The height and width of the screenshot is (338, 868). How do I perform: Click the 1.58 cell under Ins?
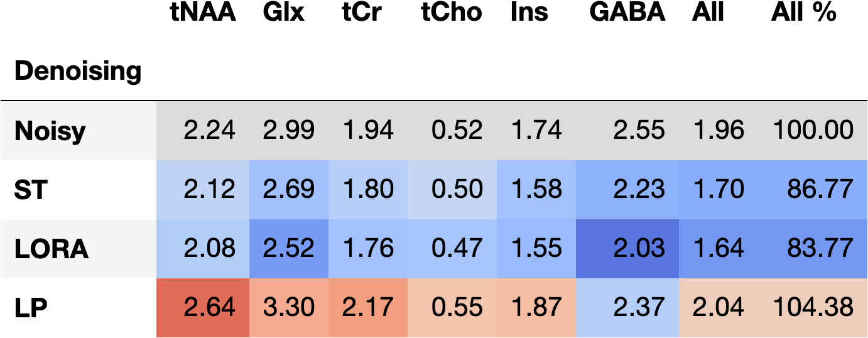pos(536,190)
